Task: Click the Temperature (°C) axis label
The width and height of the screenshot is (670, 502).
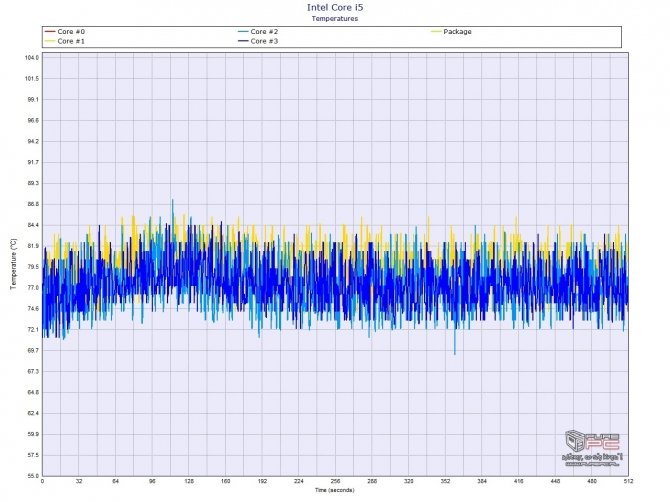Action: (14, 264)
